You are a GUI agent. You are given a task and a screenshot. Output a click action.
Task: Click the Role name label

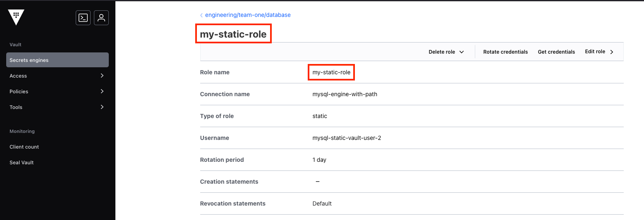click(215, 72)
